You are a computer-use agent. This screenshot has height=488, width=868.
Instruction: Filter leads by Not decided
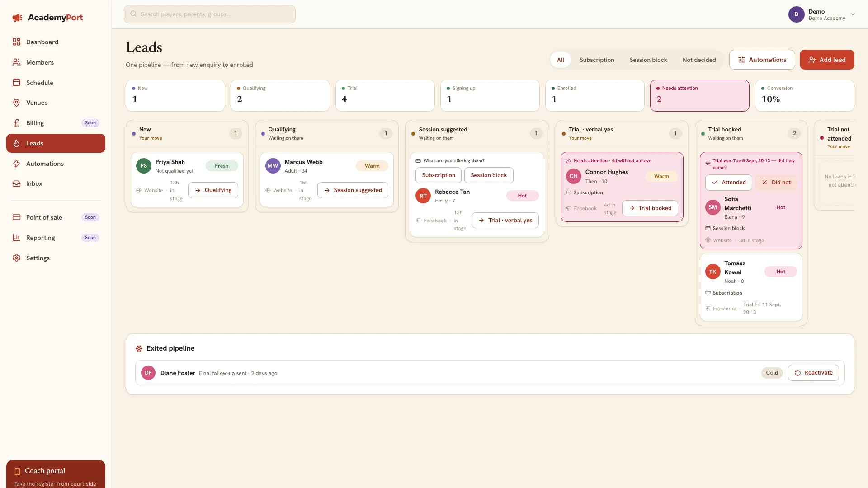699,60
